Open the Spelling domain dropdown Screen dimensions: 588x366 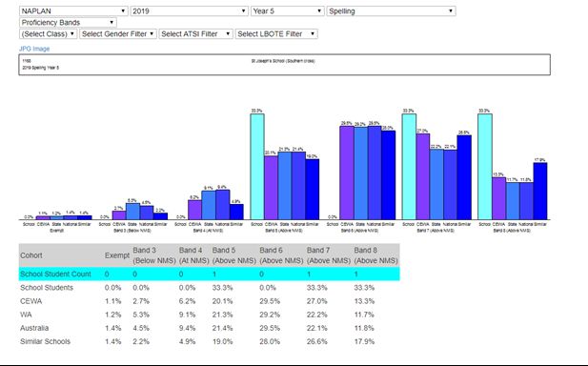coord(391,10)
